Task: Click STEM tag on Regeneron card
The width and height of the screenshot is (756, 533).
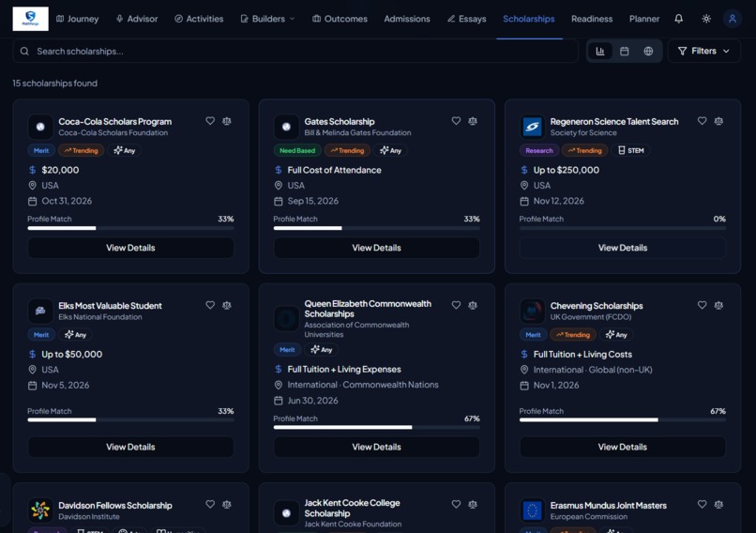Action: point(630,150)
